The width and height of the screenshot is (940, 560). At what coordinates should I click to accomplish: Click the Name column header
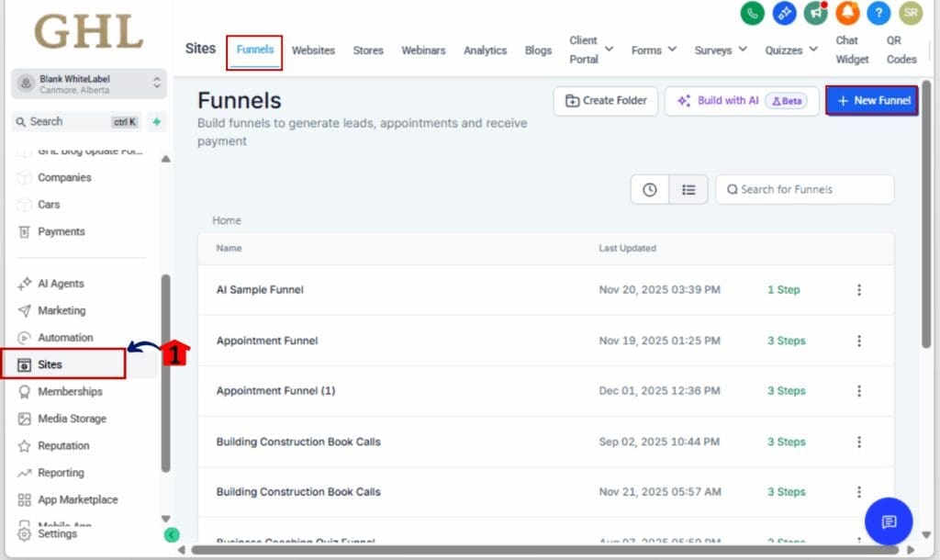point(229,248)
